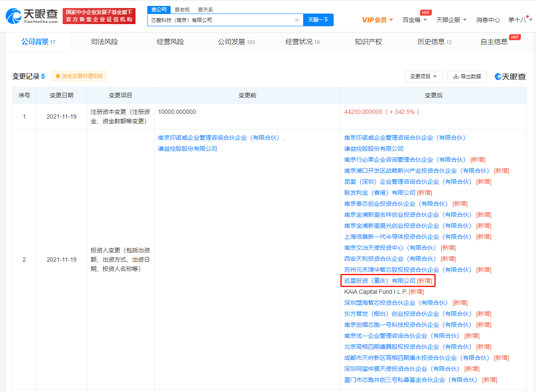Viewport: 536px width, 392px height.
Task: Open 消息中心
Action: coord(488,20)
